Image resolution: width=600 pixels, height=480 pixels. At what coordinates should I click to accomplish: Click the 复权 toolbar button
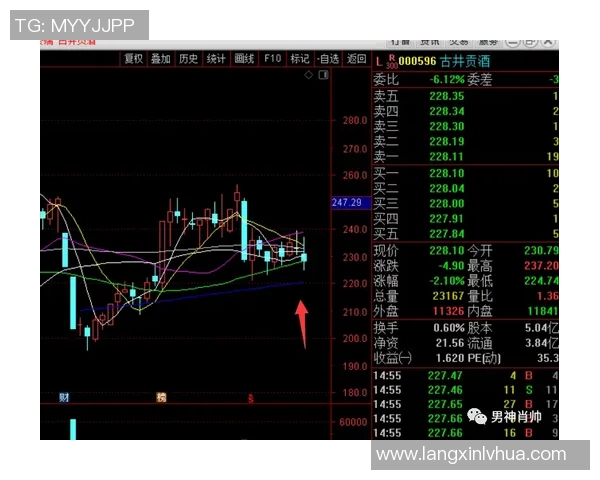tap(133, 59)
